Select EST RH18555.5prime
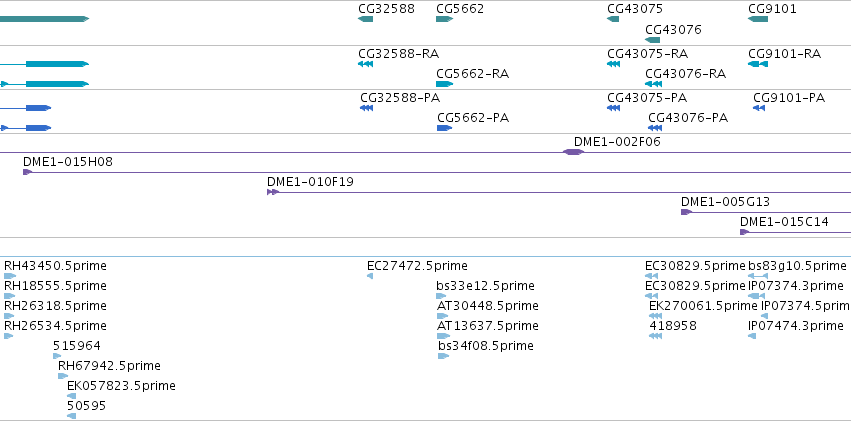Viewport: 851px width, 421px height. click(x=55, y=286)
